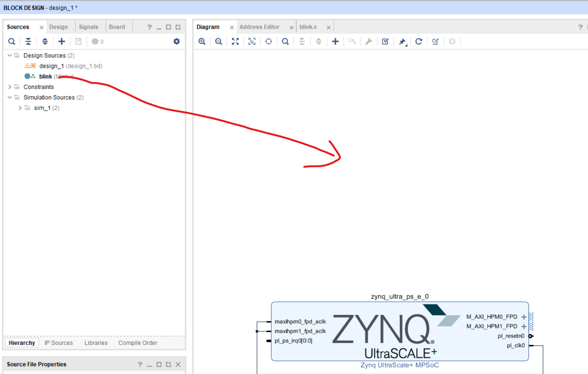Select the Hierarchy view tab

pyautogui.click(x=22, y=343)
